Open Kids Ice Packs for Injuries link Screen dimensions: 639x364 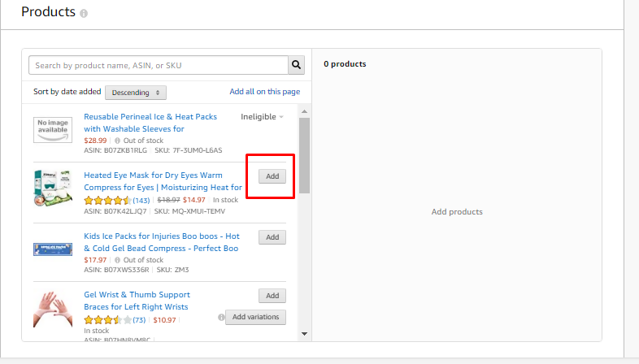coord(162,242)
